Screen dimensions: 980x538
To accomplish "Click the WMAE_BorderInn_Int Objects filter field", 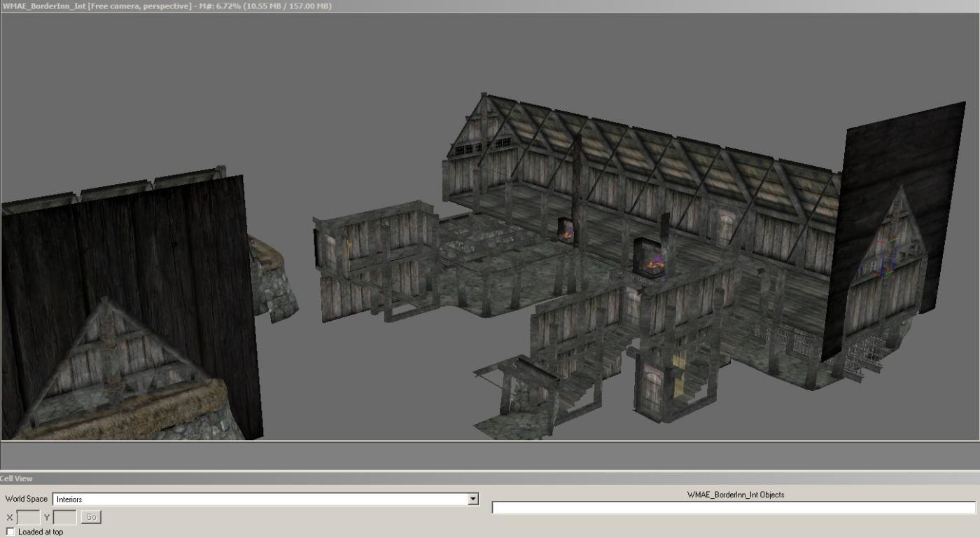I will 734,507.
